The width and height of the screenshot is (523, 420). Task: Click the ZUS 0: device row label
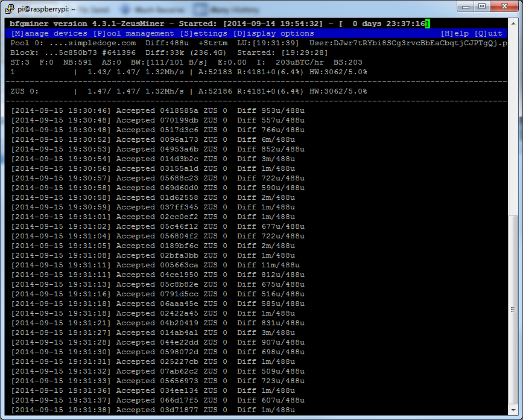(24, 91)
